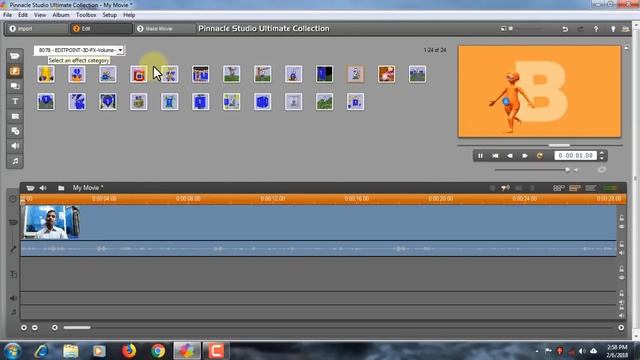
Task: Switch to the Import tab
Action: 37,29
